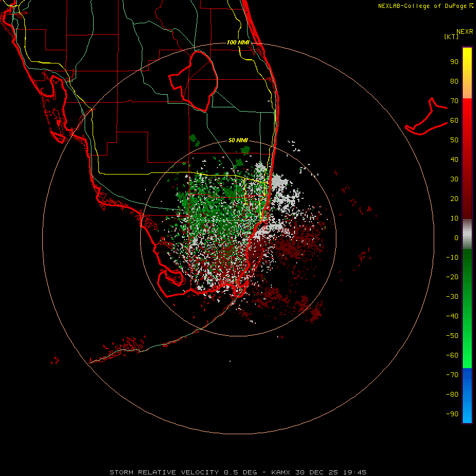Click the NEXR label above the color bar
The image size is (476, 476).
pyautogui.click(x=465, y=32)
